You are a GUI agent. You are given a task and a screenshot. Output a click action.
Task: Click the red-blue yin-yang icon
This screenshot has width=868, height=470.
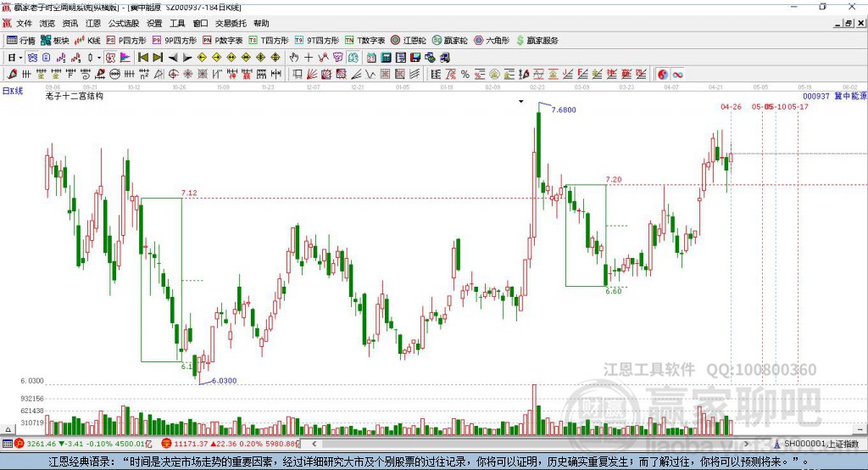pyautogui.click(x=663, y=75)
